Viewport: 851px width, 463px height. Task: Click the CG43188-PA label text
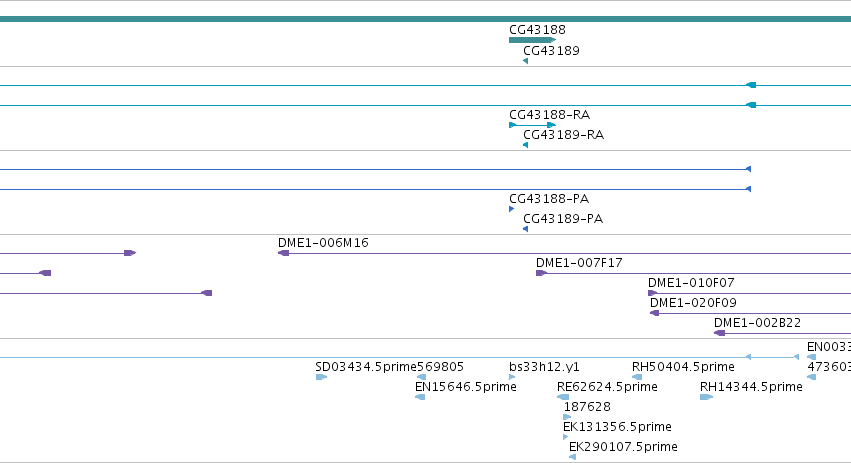(x=549, y=199)
